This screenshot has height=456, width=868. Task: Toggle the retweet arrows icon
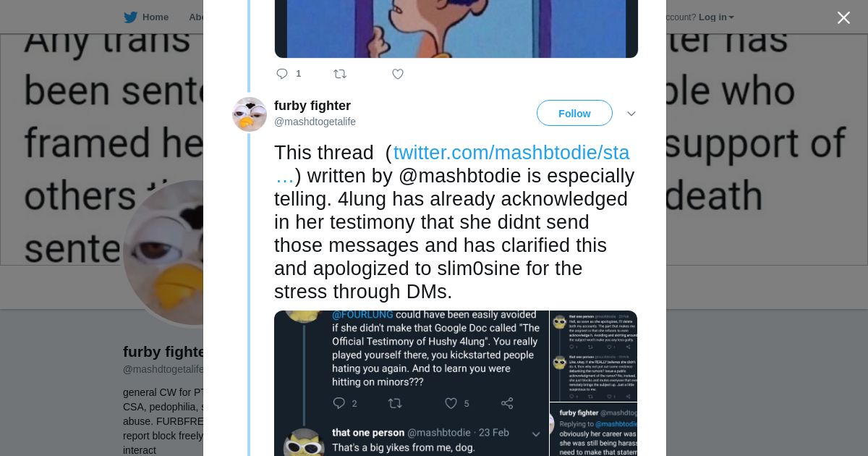[x=340, y=74]
